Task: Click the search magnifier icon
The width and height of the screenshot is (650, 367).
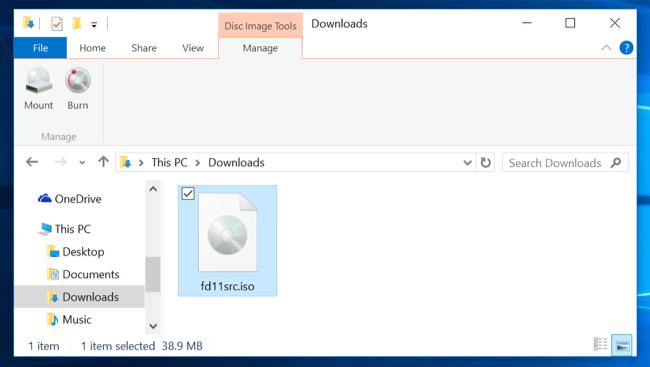Action: [x=616, y=163]
